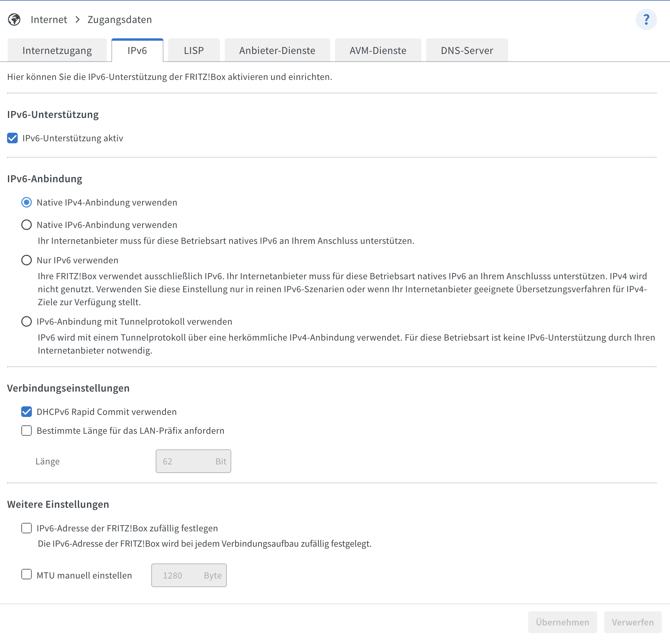Open the help question mark icon
670x644 pixels.
pos(646,19)
